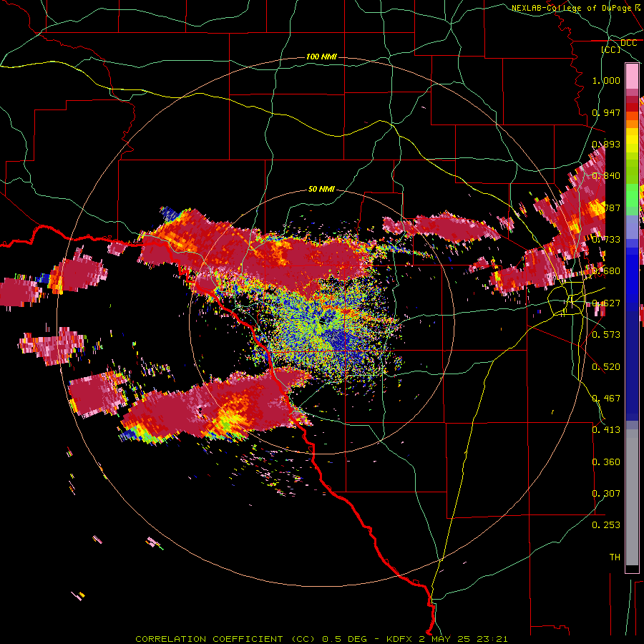Click the 0.360 scale value
The height and width of the screenshot is (644, 644).
point(606,462)
